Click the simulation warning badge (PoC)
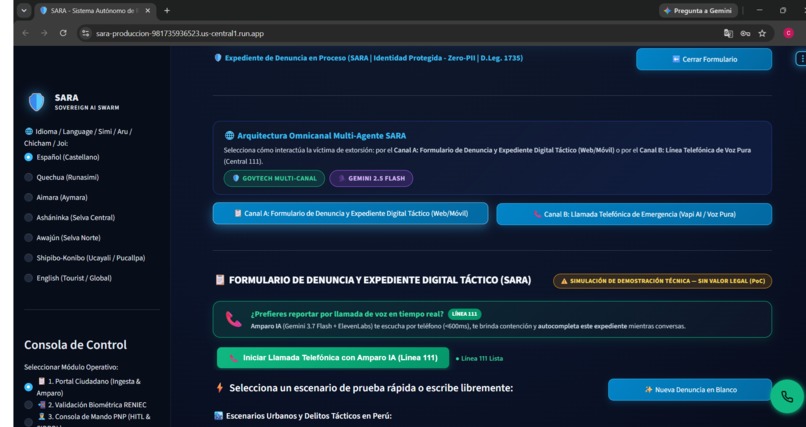Image resolution: width=806 pixels, height=427 pixels. (662, 281)
